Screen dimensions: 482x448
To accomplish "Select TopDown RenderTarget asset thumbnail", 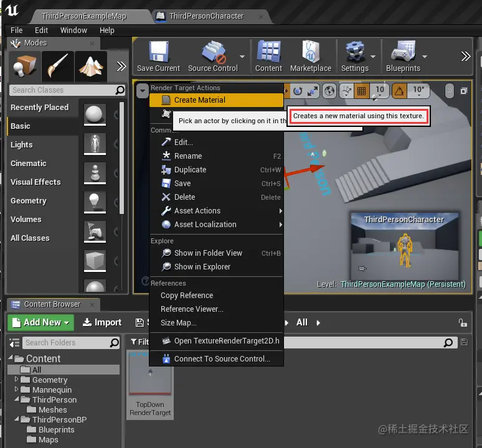I will click(150, 386).
